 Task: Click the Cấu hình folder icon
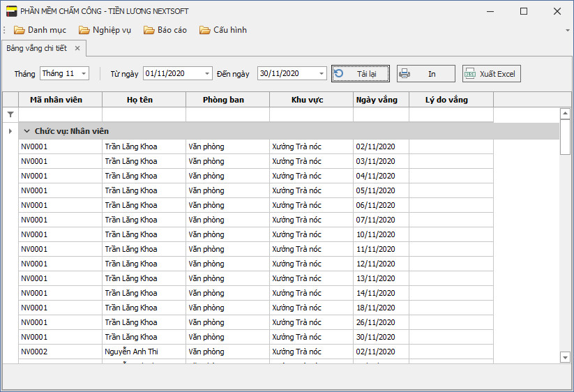coord(205,30)
